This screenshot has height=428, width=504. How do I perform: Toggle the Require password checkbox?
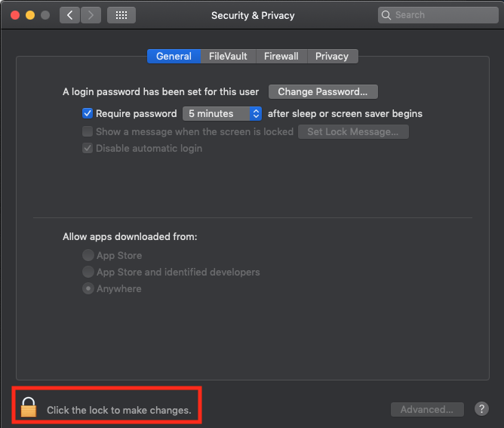88,113
